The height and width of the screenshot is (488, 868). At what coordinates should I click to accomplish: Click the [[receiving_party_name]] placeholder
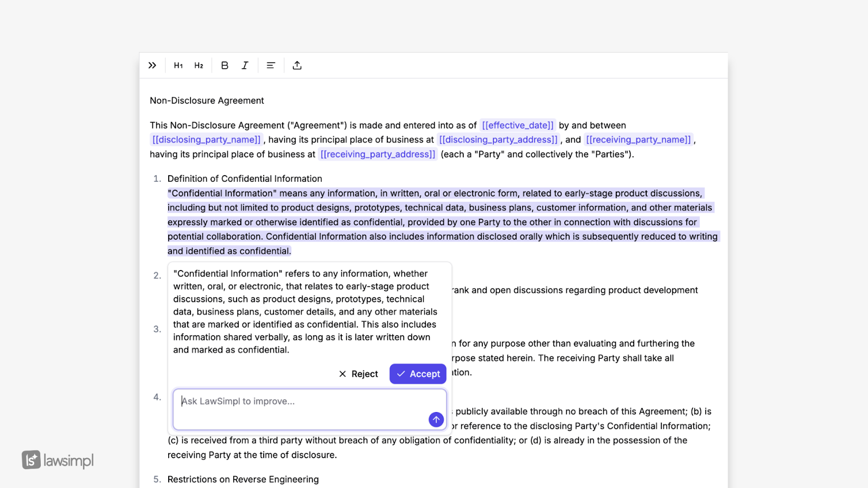(x=639, y=139)
